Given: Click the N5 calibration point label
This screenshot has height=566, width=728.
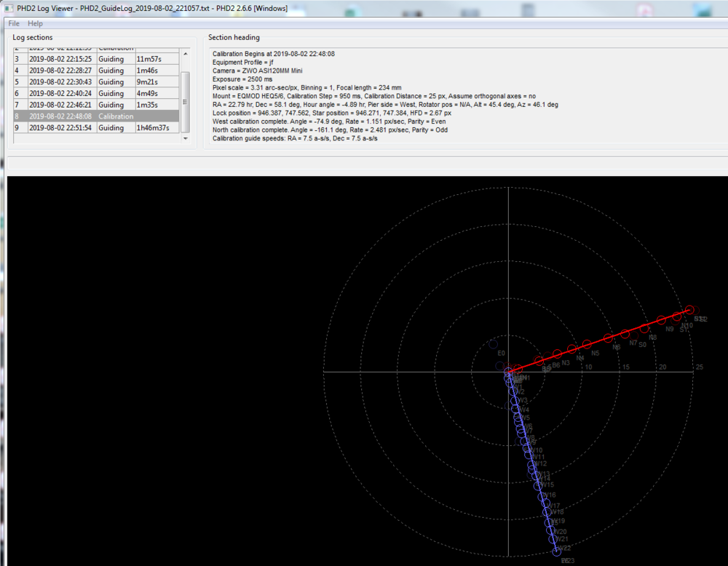Looking at the screenshot, I should click(596, 353).
